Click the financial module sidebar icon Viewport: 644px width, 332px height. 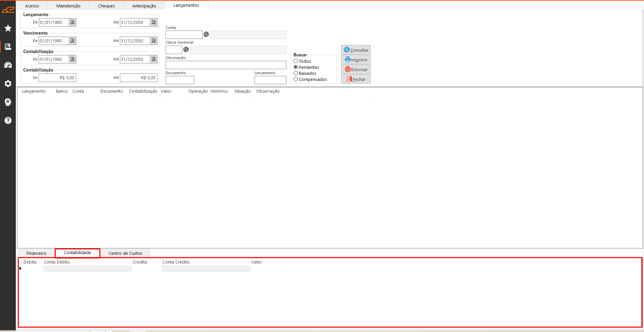(8, 47)
